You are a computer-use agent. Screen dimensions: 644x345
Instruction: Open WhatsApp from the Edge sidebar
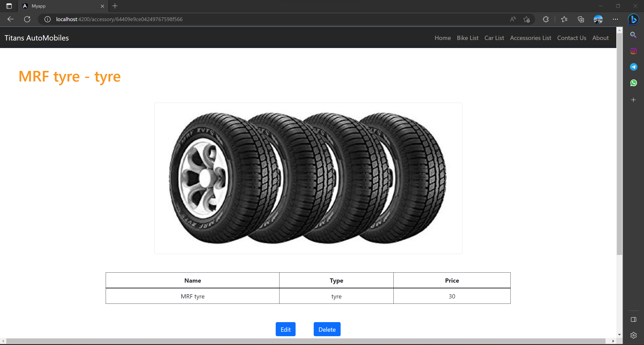point(633,83)
